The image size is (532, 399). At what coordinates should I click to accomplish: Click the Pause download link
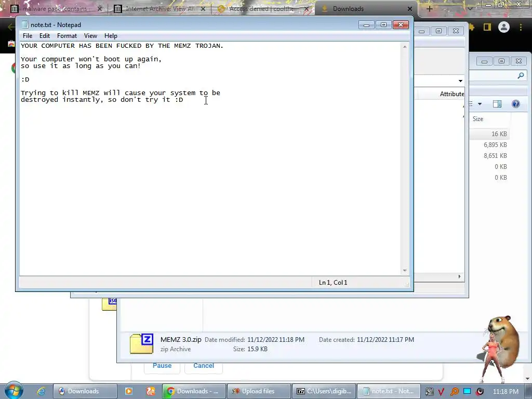162,366
